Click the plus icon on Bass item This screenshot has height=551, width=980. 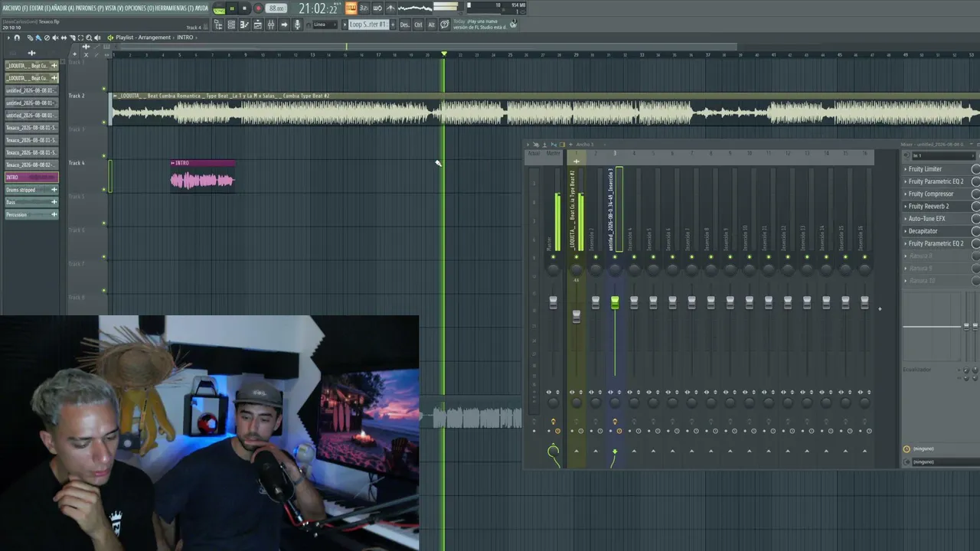[x=54, y=202]
